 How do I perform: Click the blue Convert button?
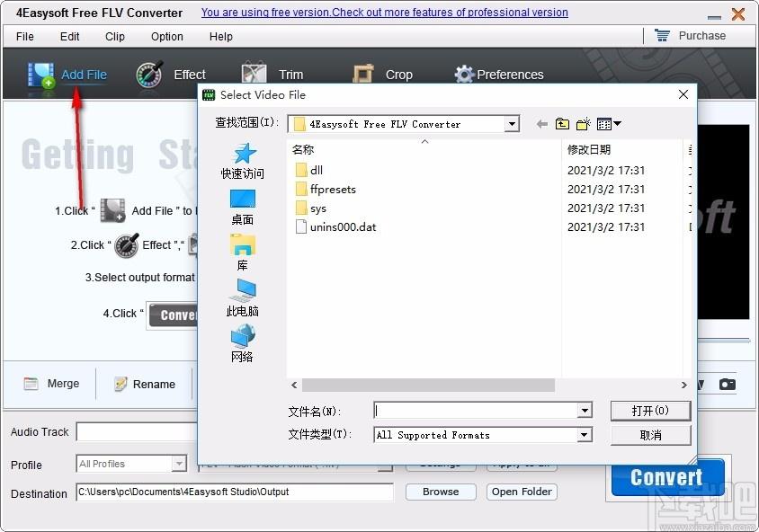[667, 477]
